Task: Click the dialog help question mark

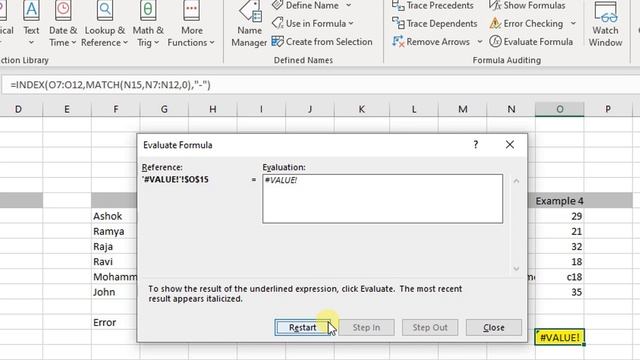Action: coord(476,144)
